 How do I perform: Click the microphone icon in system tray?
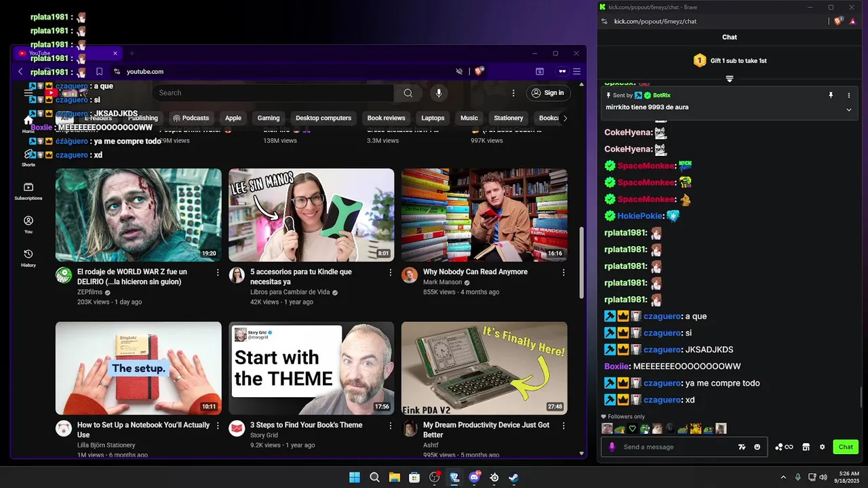797,477
